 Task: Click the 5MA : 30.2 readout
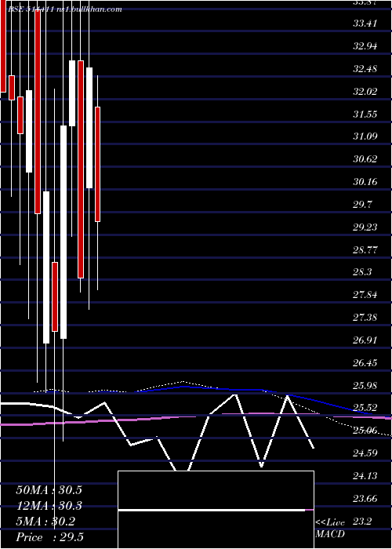(45, 522)
